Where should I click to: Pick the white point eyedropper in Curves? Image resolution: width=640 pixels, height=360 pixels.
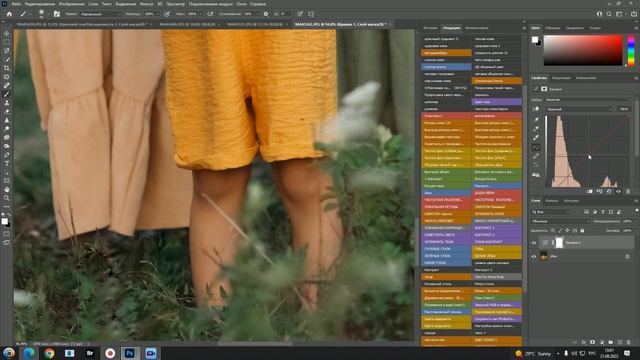(536, 138)
